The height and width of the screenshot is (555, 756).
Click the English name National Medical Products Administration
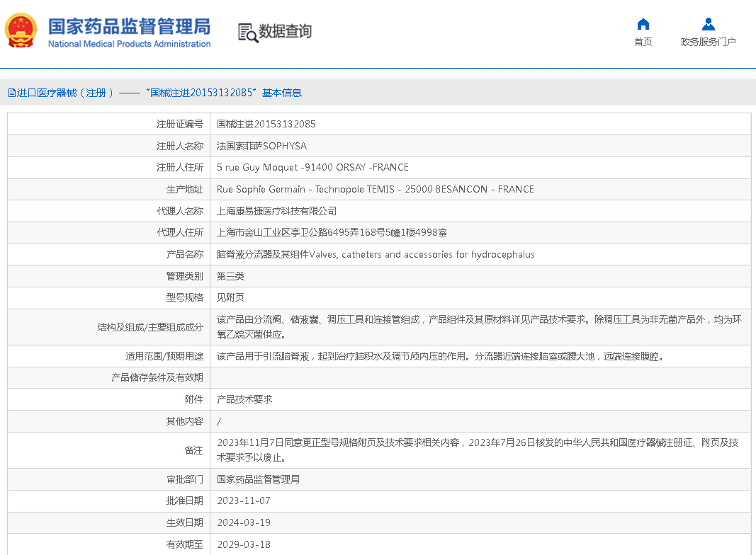pyautogui.click(x=129, y=44)
